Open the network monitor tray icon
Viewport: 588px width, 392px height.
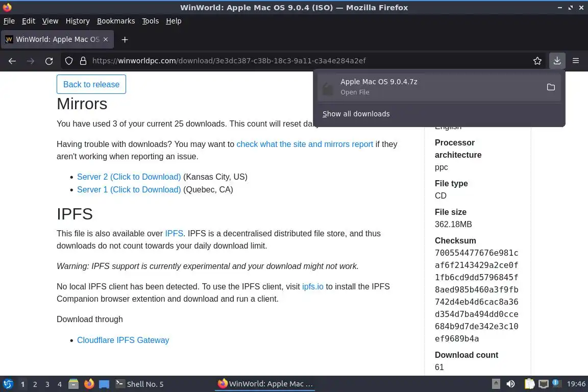544,384
